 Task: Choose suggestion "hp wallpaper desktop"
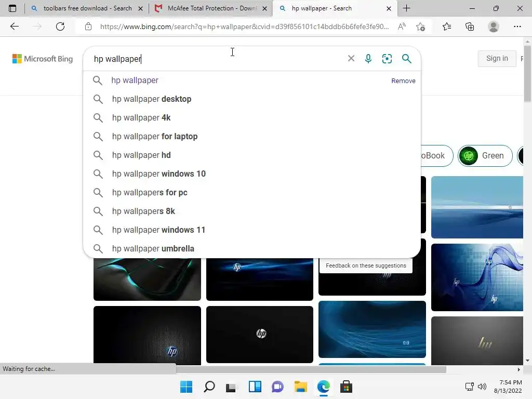tap(252, 99)
